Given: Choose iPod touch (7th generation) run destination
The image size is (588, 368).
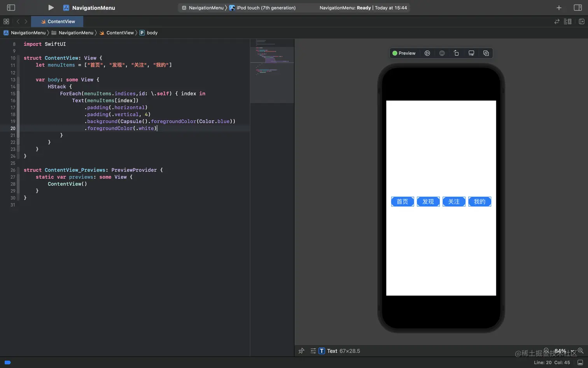Looking at the screenshot, I should 262,8.
